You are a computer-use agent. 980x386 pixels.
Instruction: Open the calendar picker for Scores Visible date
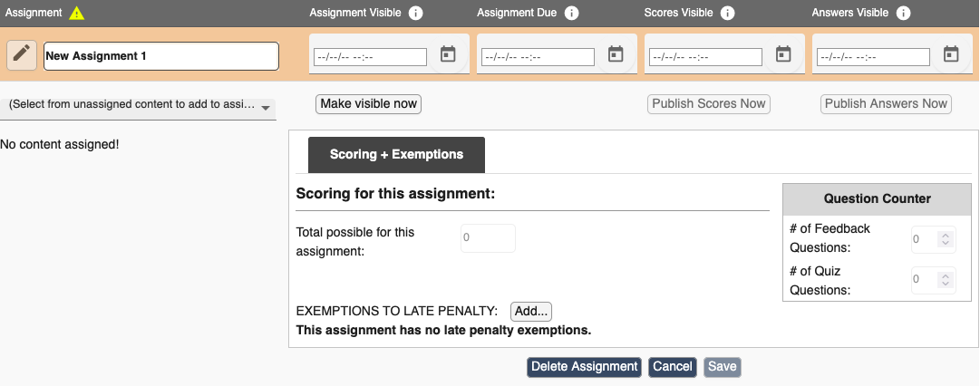(783, 54)
